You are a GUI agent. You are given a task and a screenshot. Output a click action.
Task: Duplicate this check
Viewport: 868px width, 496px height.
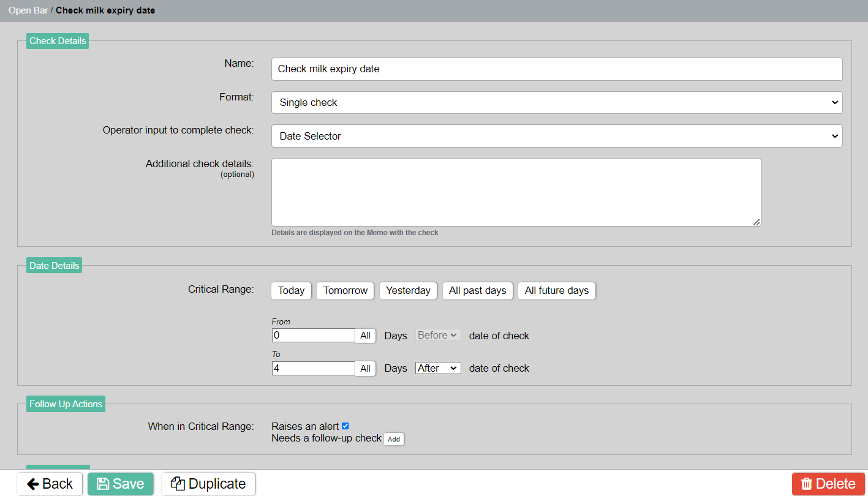click(208, 484)
